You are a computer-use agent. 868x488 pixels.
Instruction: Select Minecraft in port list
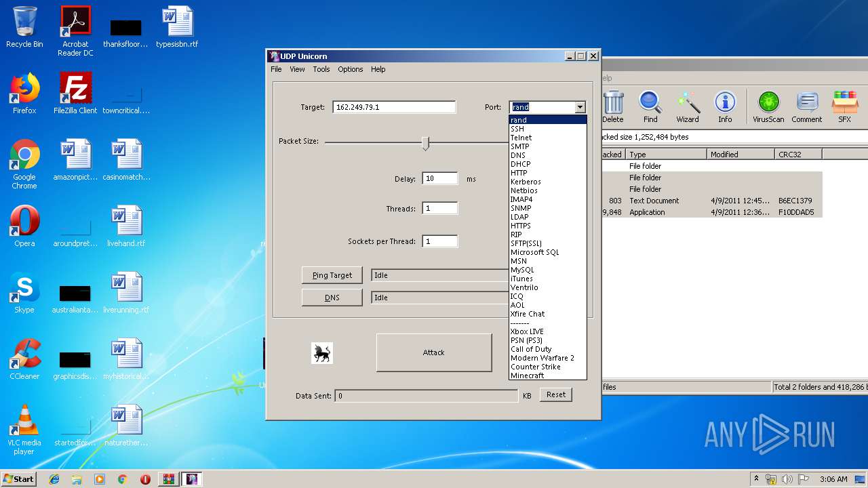click(548, 375)
